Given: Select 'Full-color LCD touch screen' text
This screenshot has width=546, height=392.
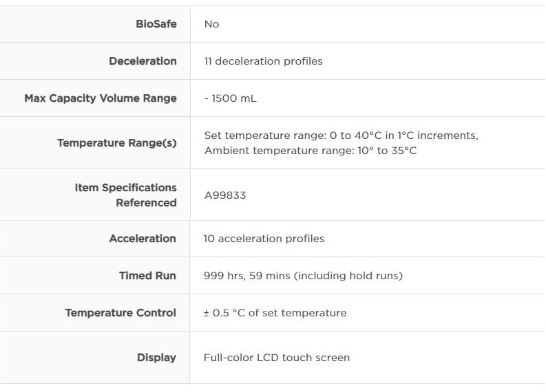Looking at the screenshot, I should (276, 358).
